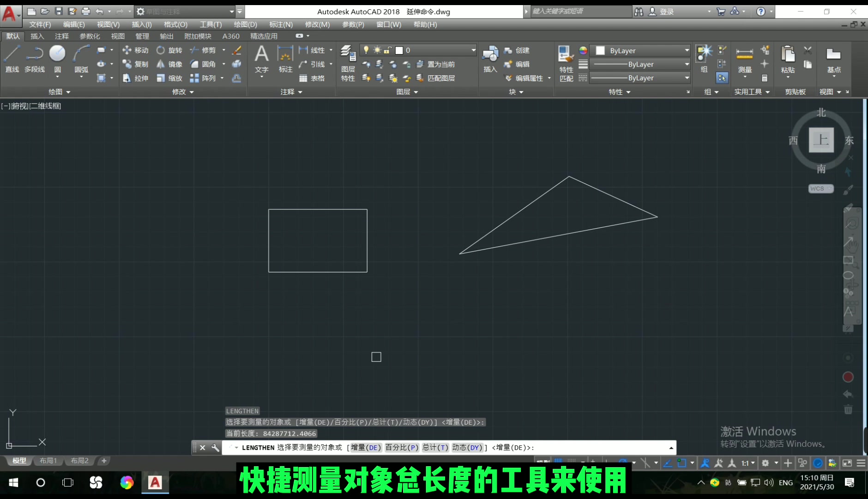868x499 pixels.
Task: Open the 1:1 annotation scale dropdown
Action: coord(748,462)
